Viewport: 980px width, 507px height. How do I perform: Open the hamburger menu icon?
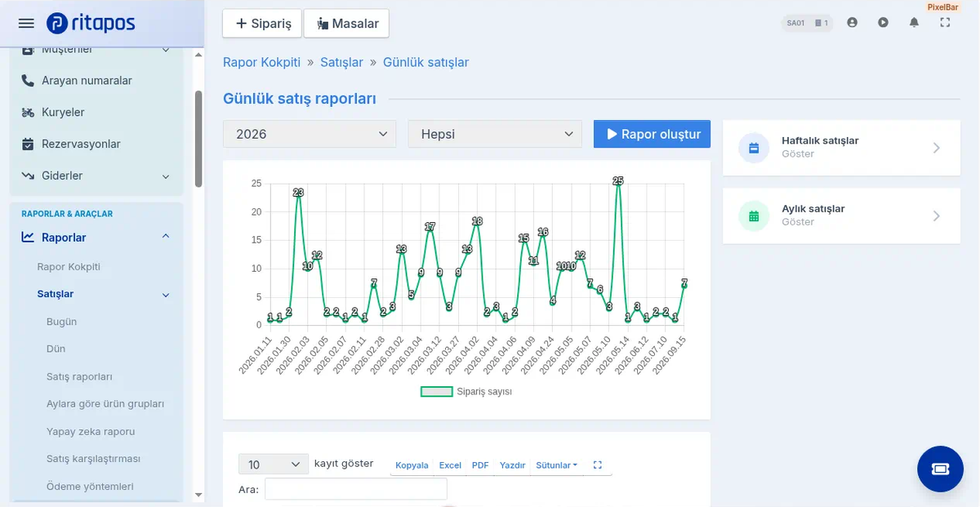26,24
